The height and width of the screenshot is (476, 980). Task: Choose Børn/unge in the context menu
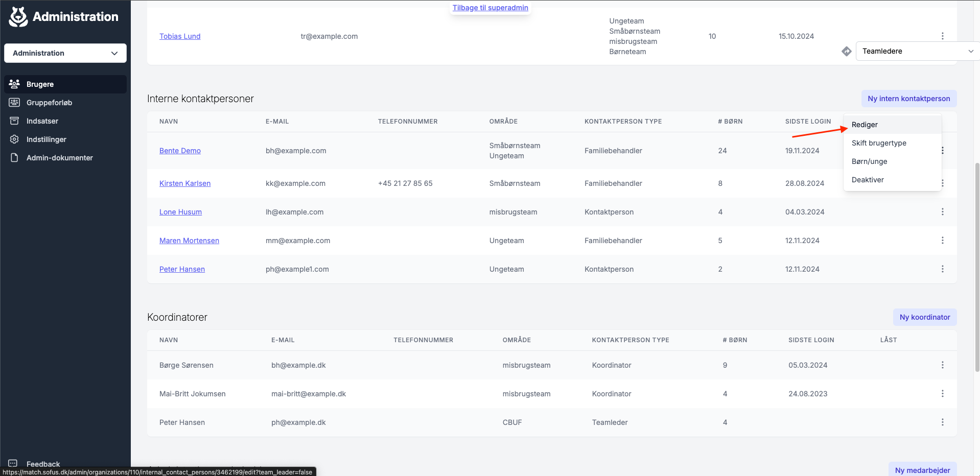[892, 161]
